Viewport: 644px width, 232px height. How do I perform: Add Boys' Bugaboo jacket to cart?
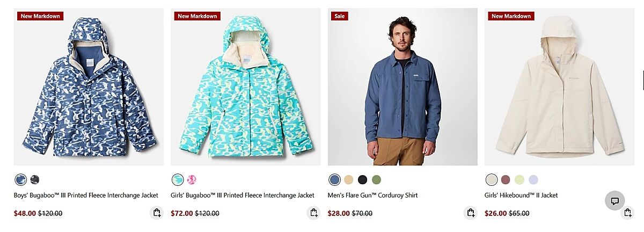click(157, 213)
